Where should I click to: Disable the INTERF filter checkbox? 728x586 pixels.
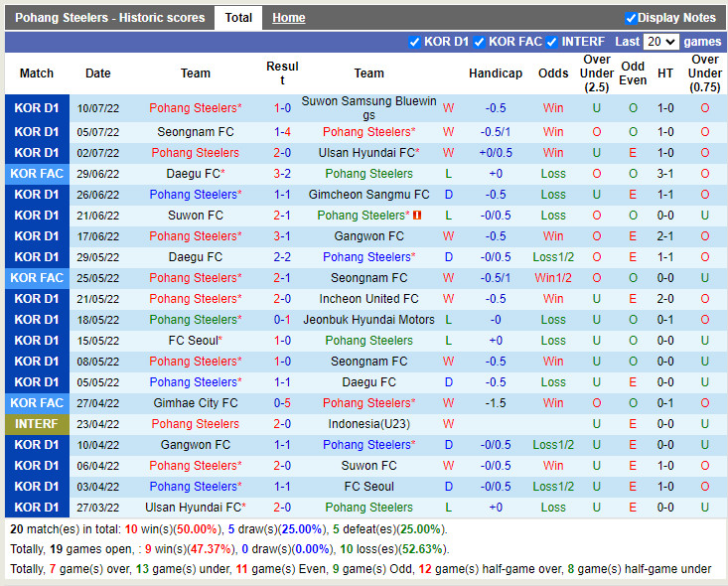pos(552,42)
